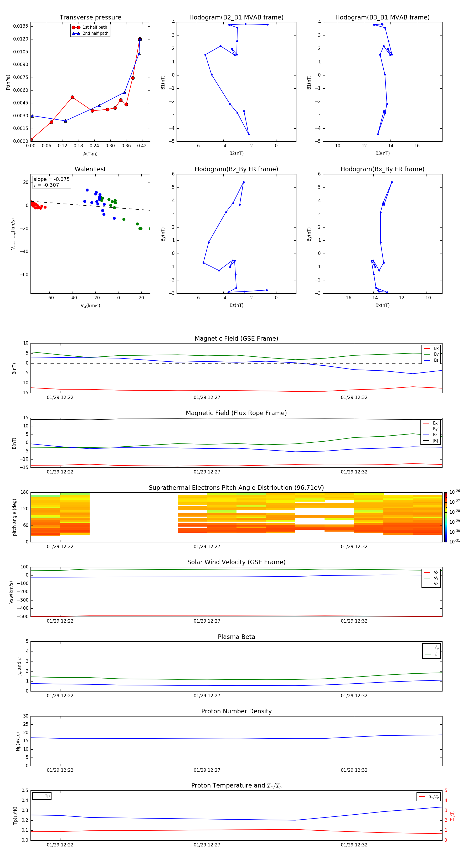Pick the Vz entry in velocity legend
The height and width of the screenshot is (868, 473).
[x=431, y=584]
